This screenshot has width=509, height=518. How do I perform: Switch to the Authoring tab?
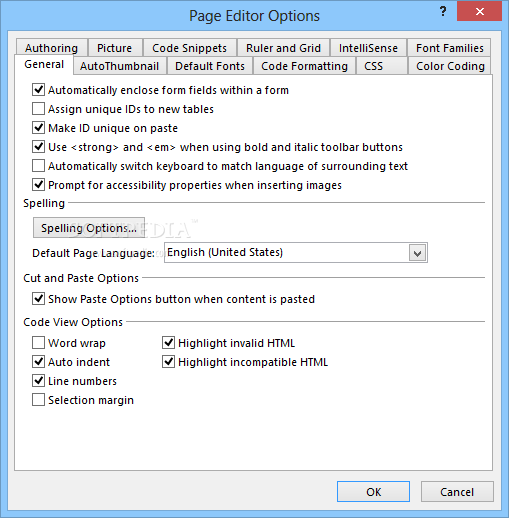(x=52, y=48)
